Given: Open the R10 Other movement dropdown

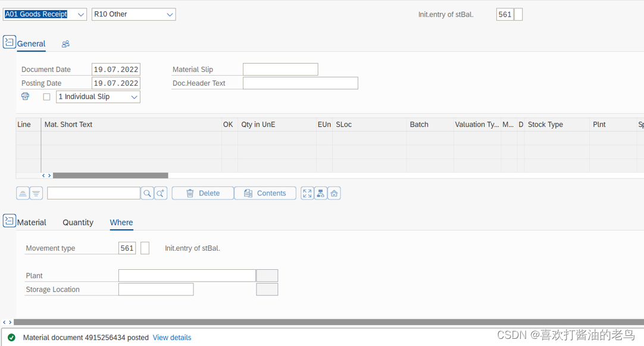Looking at the screenshot, I should coord(169,14).
